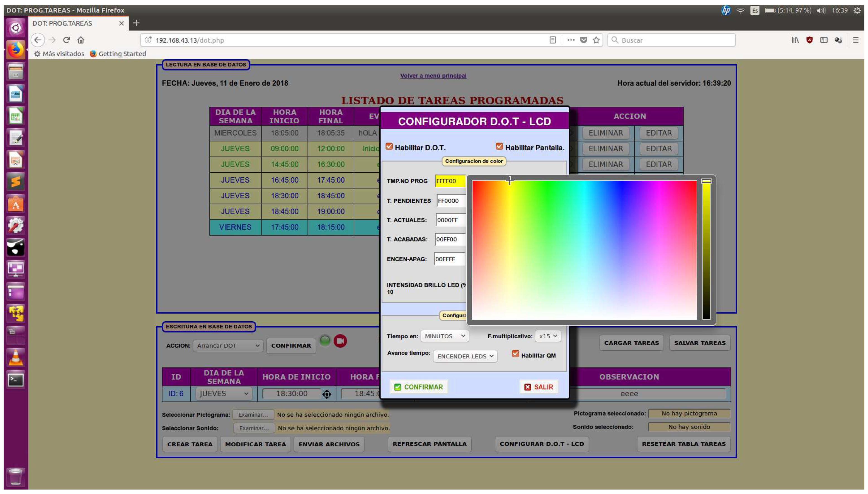Reload the current page

67,40
